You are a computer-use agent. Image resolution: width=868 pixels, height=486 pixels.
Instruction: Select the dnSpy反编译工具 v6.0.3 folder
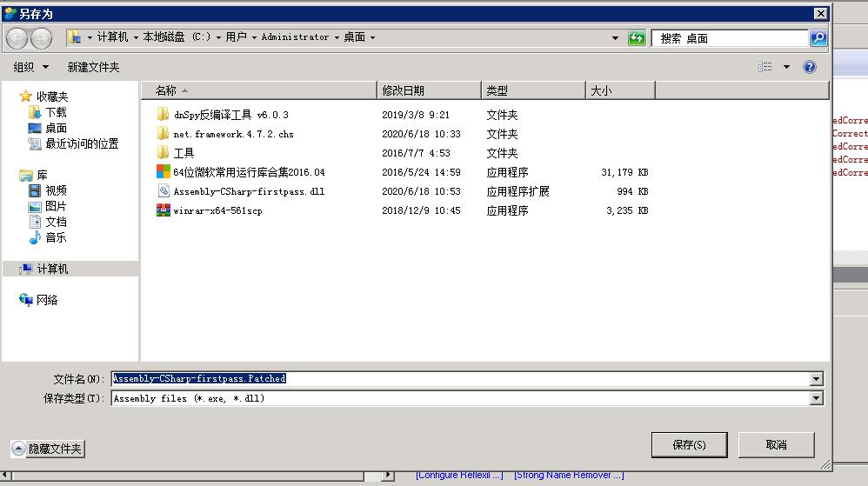(x=230, y=115)
